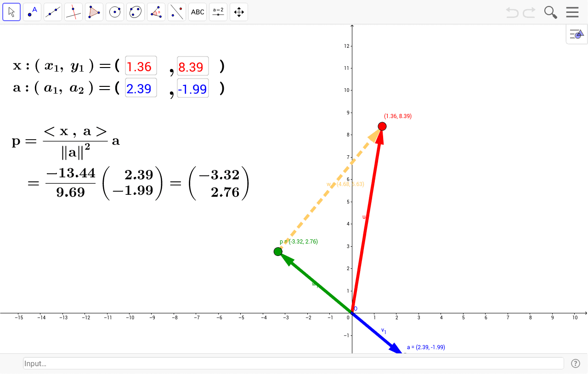Select the Polygon tool
This screenshot has width=588, height=374.
click(94, 12)
